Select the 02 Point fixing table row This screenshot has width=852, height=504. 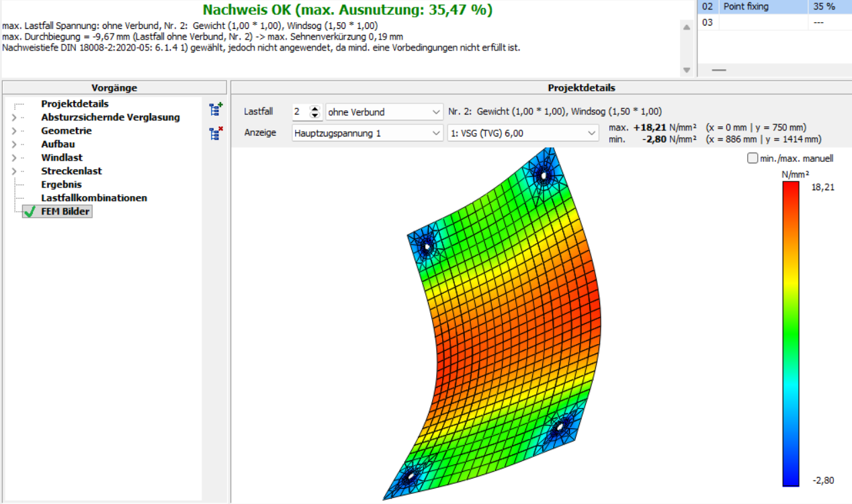[x=775, y=7]
